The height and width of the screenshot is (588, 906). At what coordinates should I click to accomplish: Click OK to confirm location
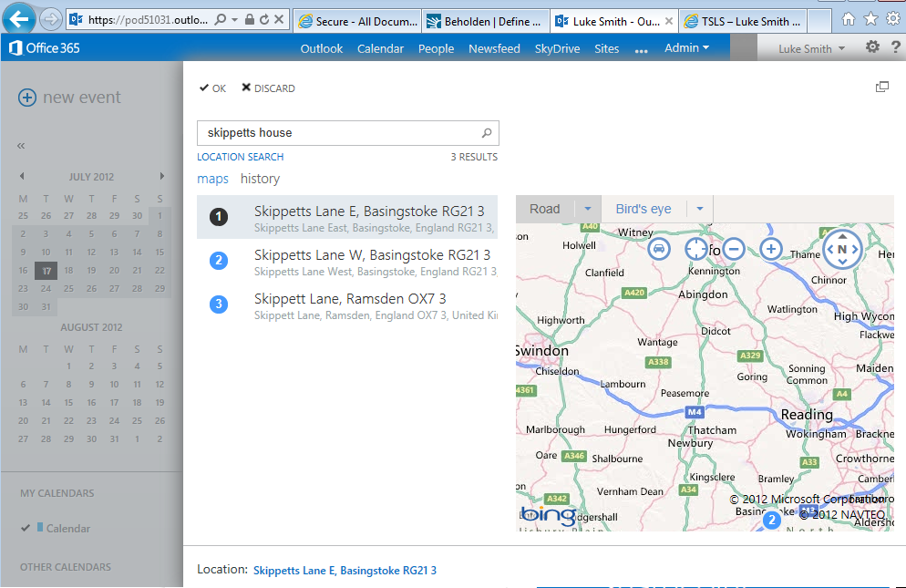coord(212,88)
